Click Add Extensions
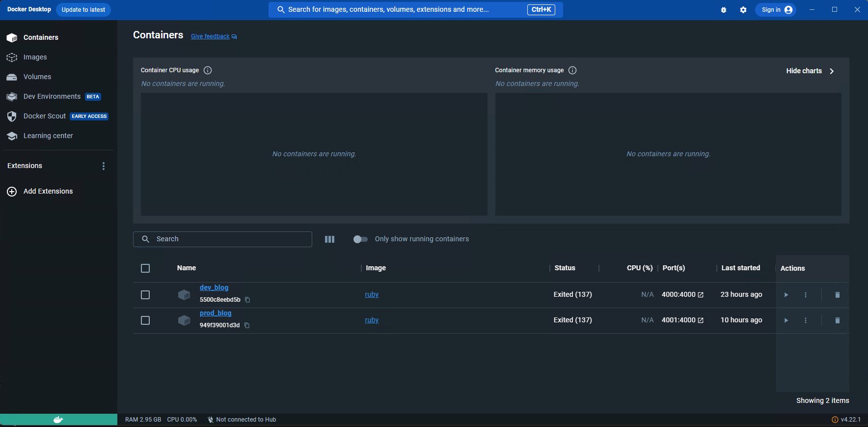The width and height of the screenshot is (868, 427). click(40, 192)
